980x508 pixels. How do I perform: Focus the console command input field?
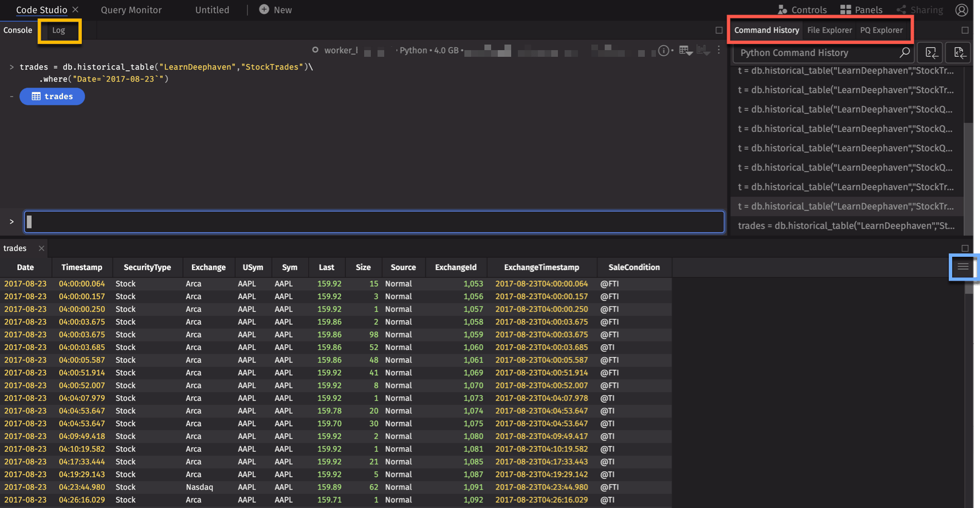pos(374,222)
